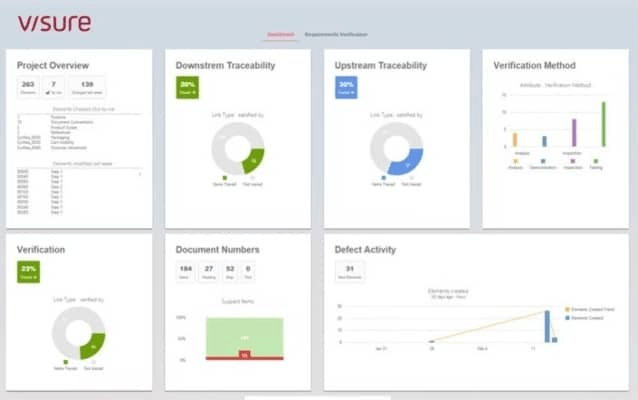Click the Project Overview card title

coord(53,66)
